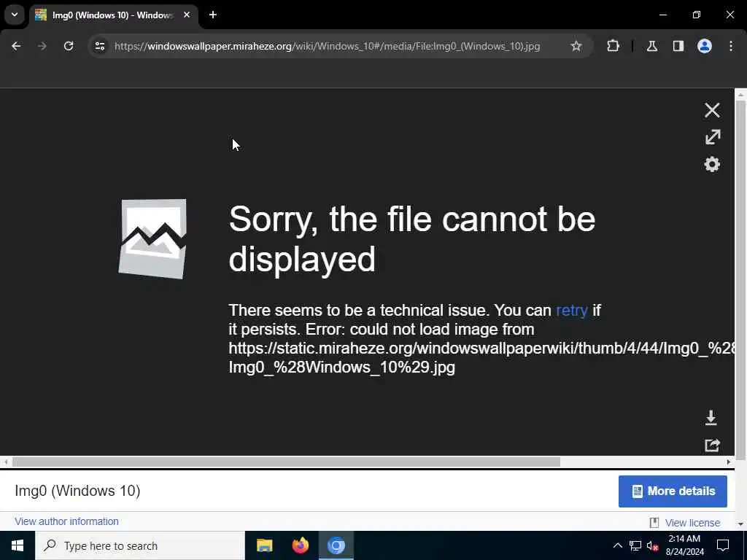747x560 pixels.
Task: Open a new browser tab
Action: tap(213, 15)
